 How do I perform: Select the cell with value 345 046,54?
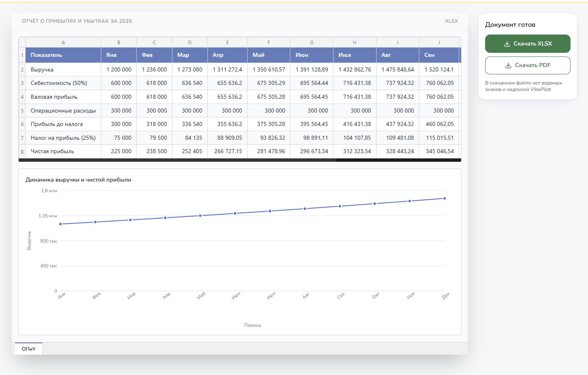pyautogui.click(x=439, y=151)
